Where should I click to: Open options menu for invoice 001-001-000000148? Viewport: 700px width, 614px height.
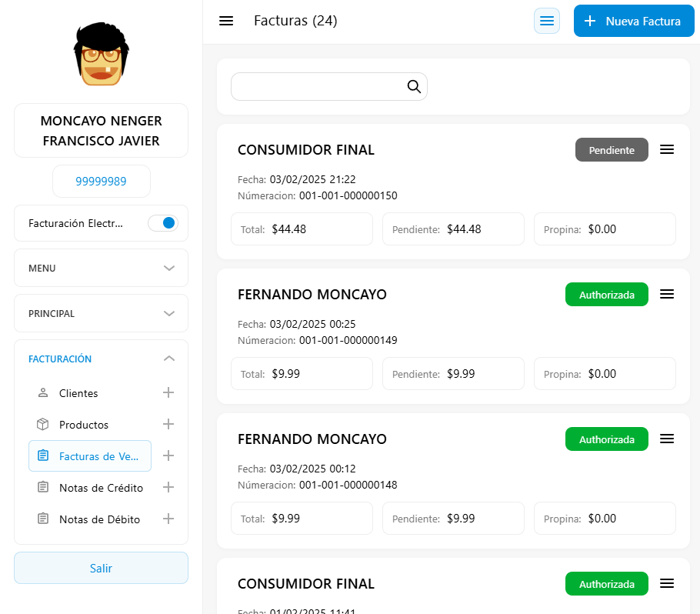pyautogui.click(x=667, y=439)
